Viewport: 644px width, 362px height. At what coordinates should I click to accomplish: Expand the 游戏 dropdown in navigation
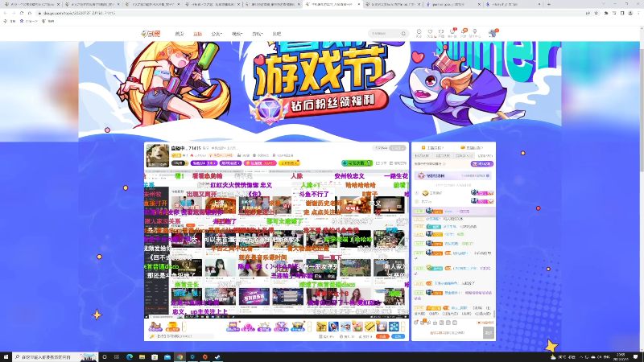pyautogui.click(x=258, y=34)
